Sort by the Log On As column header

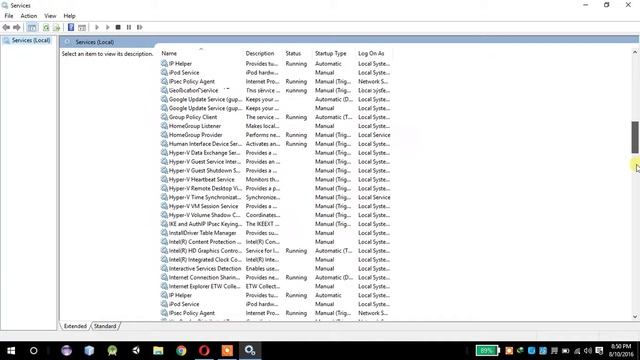click(x=373, y=53)
